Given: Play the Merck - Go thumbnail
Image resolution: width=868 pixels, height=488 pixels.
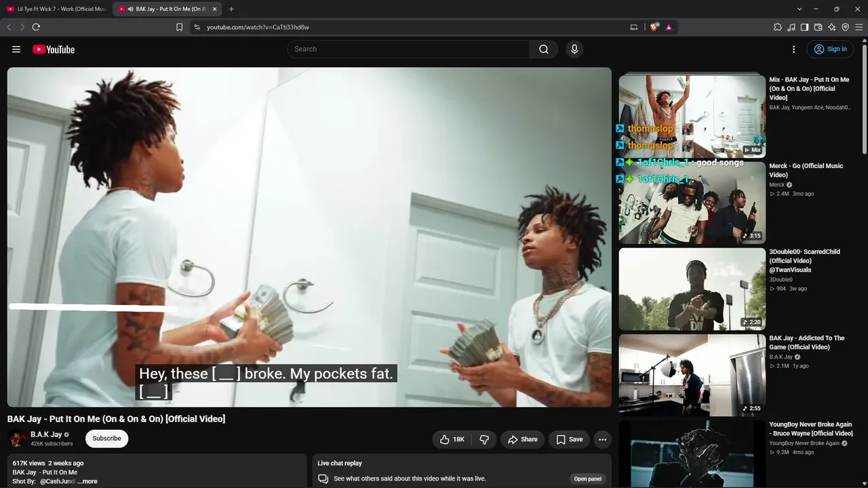Looking at the screenshot, I should coord(692,203).
